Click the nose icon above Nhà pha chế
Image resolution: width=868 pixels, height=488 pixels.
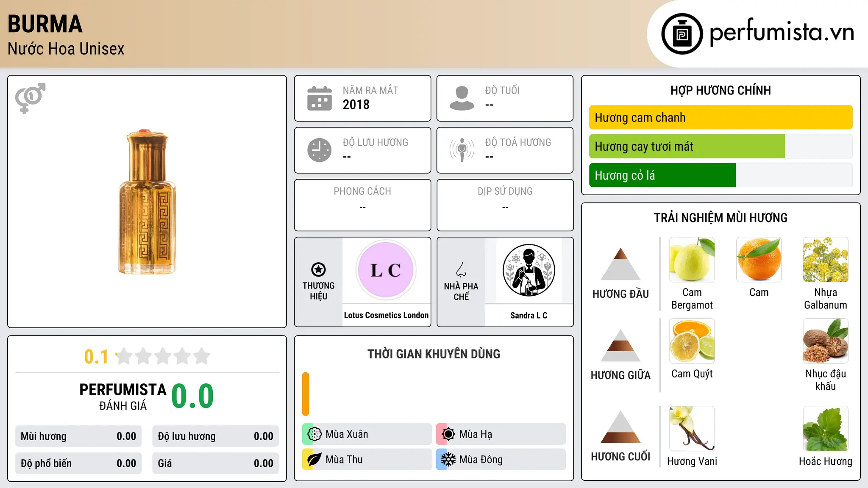click(461, 269)
